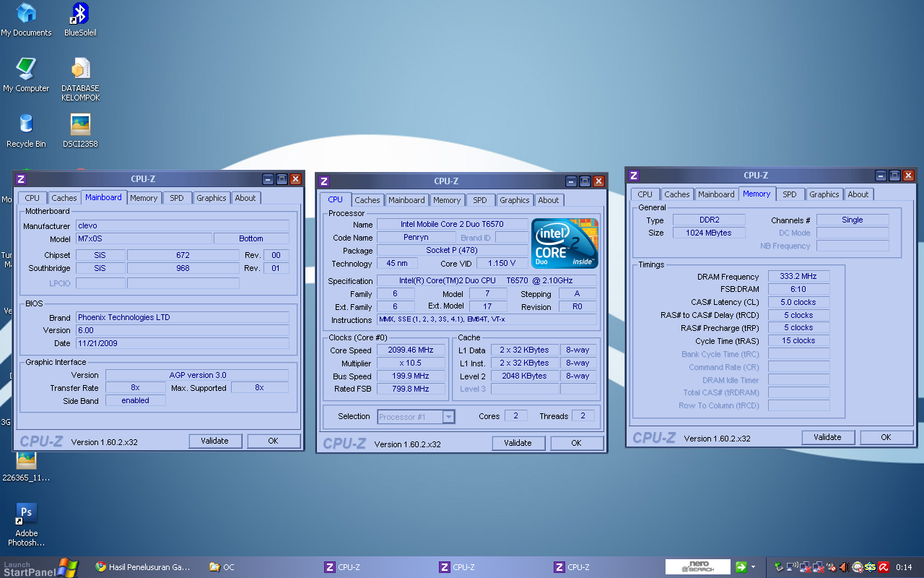Click the Z icon in Mainboard window title bar

pyautogui.click(x=21, y=179)
